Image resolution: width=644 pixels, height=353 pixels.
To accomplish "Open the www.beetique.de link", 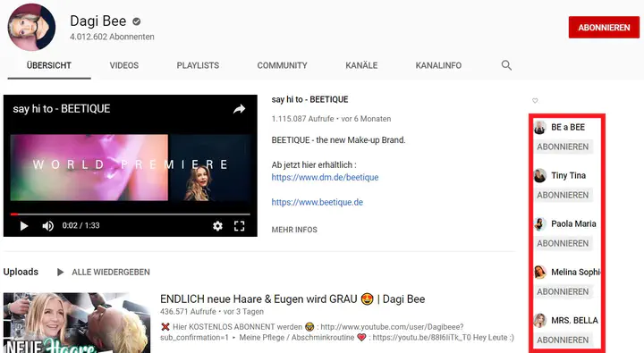I will tap(317, 202).
